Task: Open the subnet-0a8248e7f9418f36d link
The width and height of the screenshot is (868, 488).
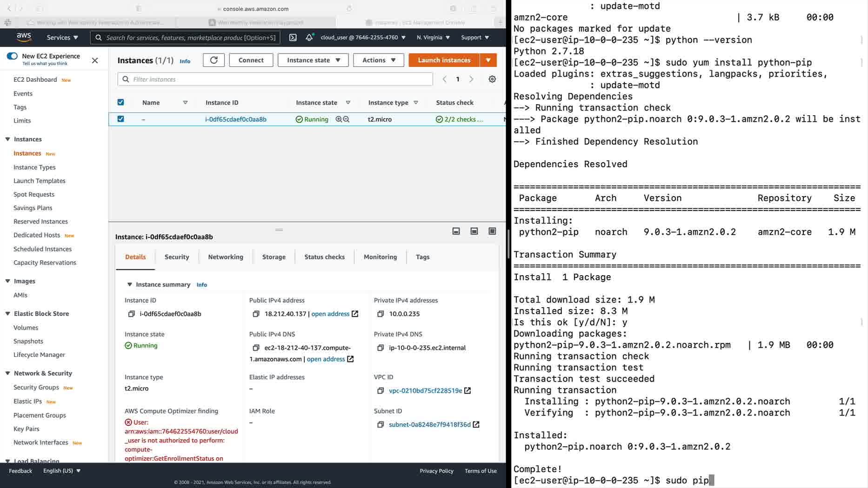Action: 430,425
